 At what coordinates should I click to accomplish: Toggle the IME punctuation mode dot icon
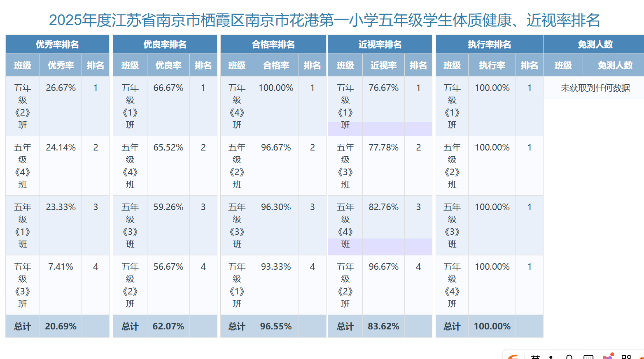pos(551,357)
